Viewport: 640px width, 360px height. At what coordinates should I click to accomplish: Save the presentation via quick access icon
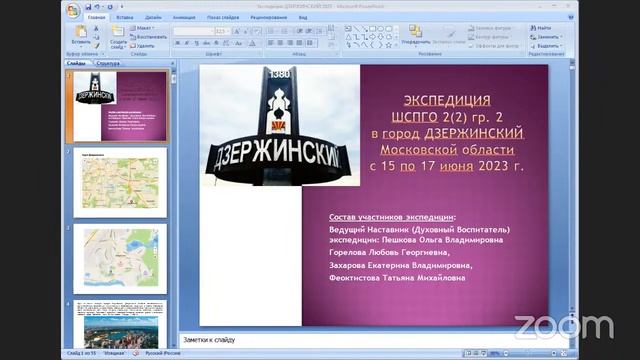coord(88,7)
